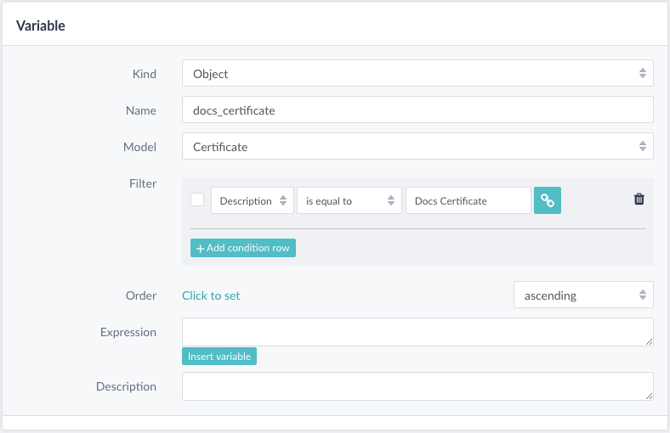Click the 'Click to set' order link
The width and height of the screenshot is (670, 433).
pyautogui.click(x=211, y=296)
